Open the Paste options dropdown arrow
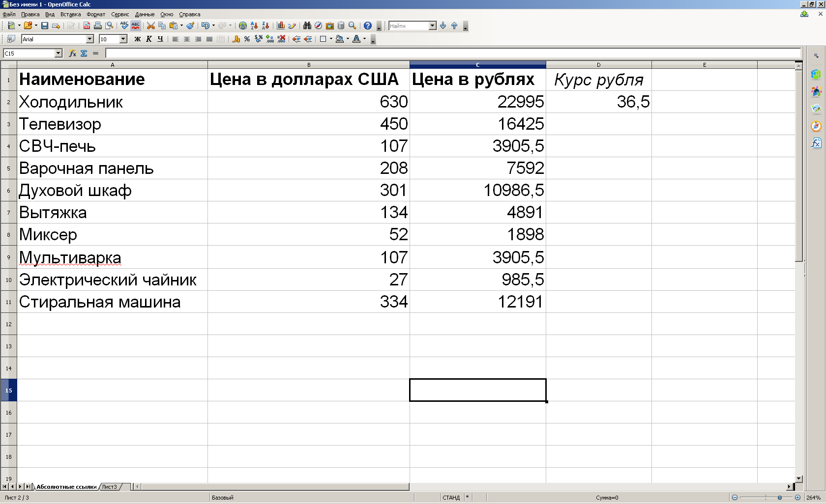This screenshot has width=826, height=504. coord(181,26)
